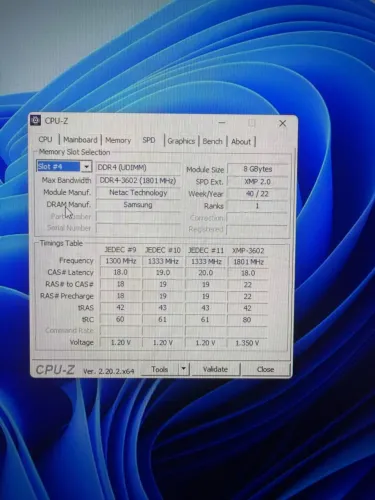Click the Validate button
Image resolution: width=375 pixels, height=500 pixels.
tap(215, 369)
